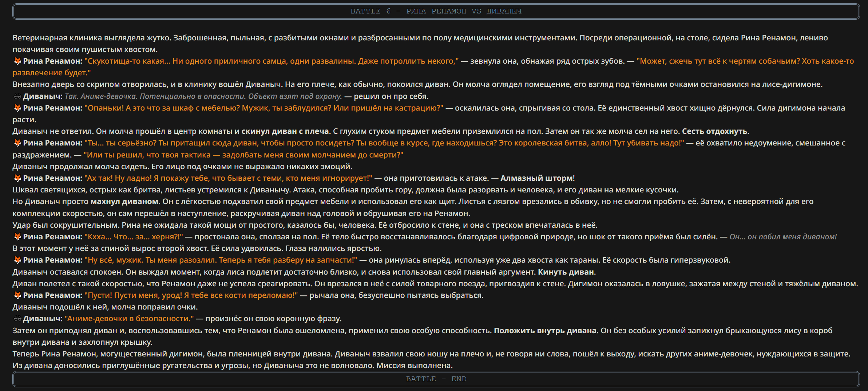Click fox emoji before "Ну всё, мужик" line

[x=17, y=260]
